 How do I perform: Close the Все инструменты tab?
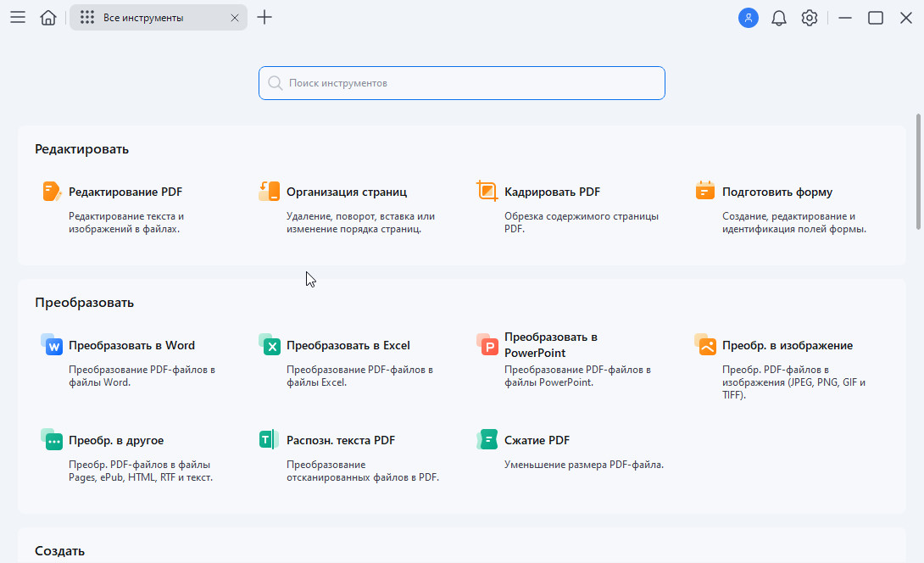[x=235, y=18]
